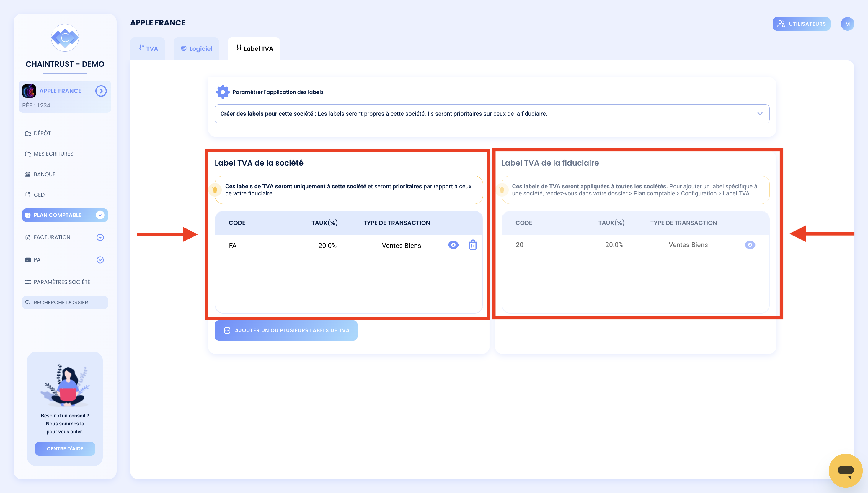Open Plan Comptable menu item
This screenshot has width=868, height=493.
click(x=65, y=215)
